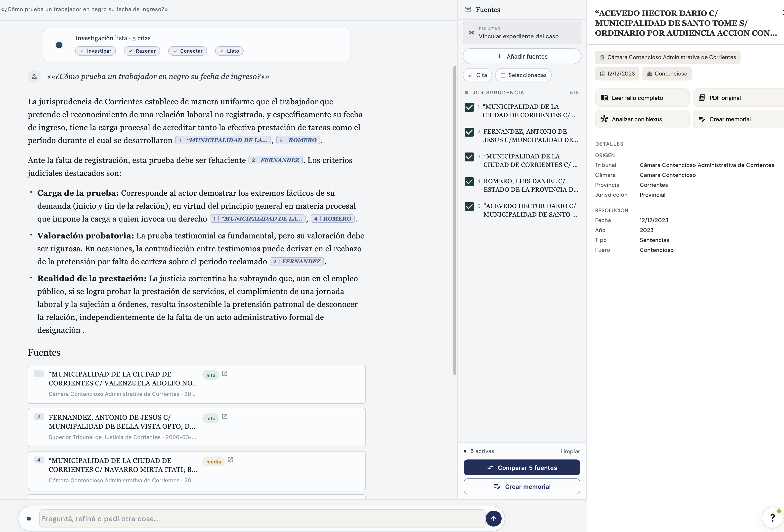Open citation 2 FERNANDEZ after 'fehaciente'

tap(276, 160)
